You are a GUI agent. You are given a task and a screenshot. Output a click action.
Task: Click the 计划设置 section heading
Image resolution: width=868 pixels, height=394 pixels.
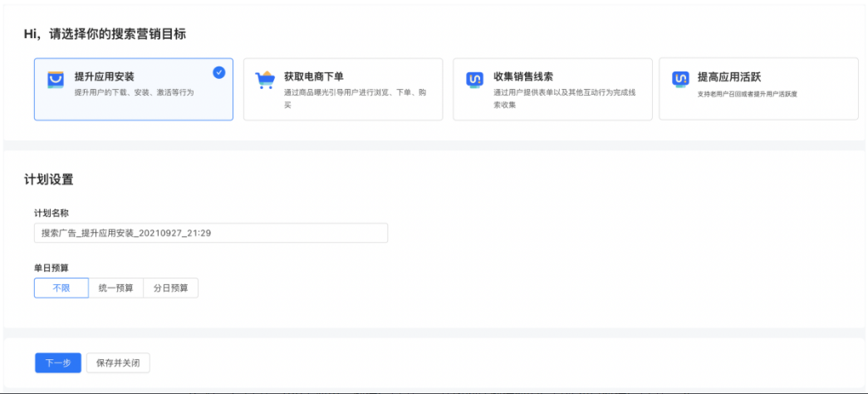pyautogui.click(x=49, y=180)
